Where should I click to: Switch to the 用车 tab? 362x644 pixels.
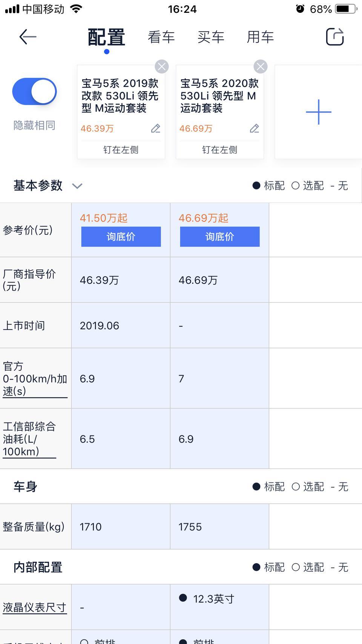pyautogui.click(x=260, y=37)
